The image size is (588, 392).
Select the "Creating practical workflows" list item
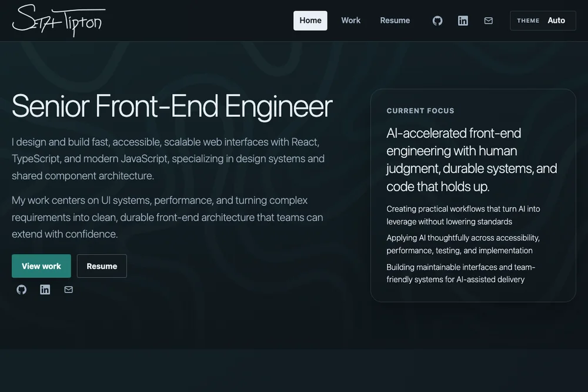point(463,215)
